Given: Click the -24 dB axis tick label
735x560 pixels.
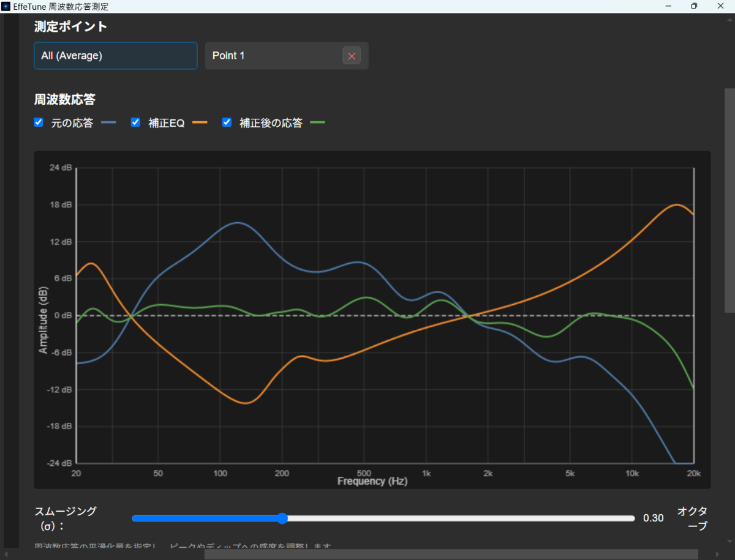Looking at the screenshot, I should (61, 463).
